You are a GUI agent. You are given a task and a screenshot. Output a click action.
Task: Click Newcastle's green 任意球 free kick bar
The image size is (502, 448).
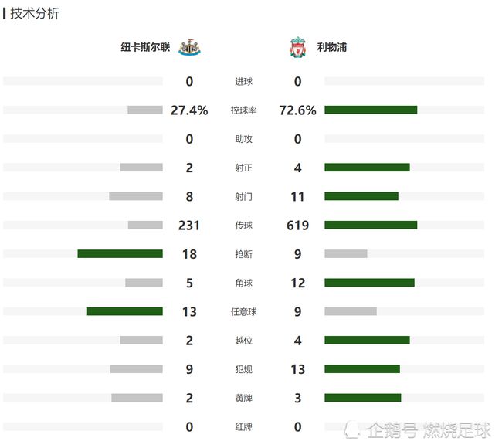[125, 311]
